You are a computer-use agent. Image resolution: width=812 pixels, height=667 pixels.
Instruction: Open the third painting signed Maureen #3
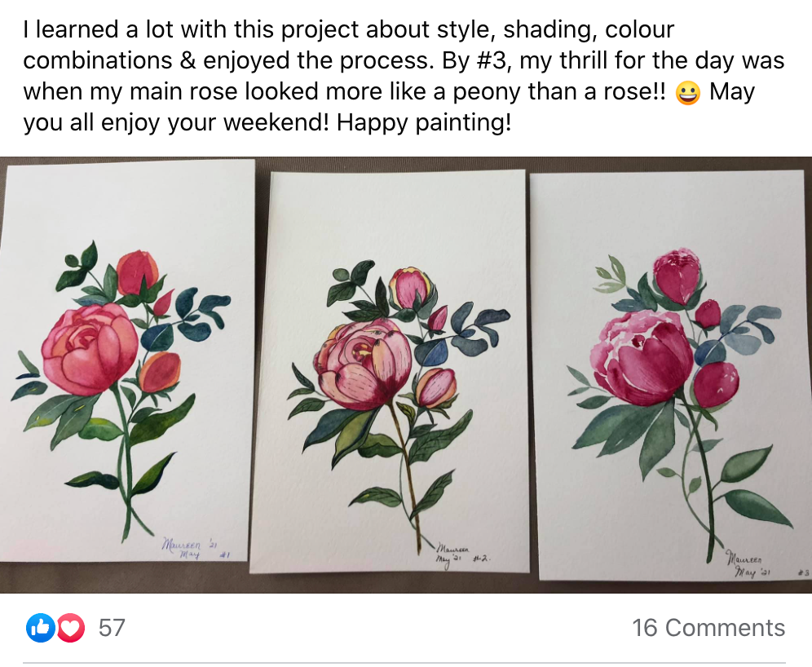point(672,376)
